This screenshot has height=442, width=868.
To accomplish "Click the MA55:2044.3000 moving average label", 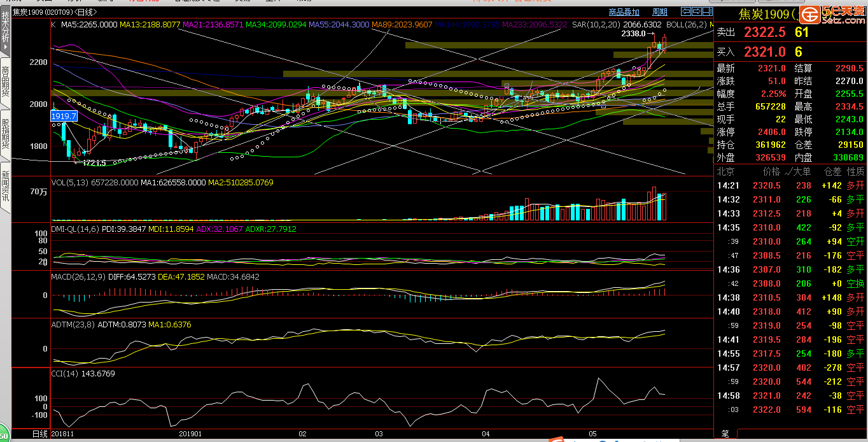I will 339,25.
